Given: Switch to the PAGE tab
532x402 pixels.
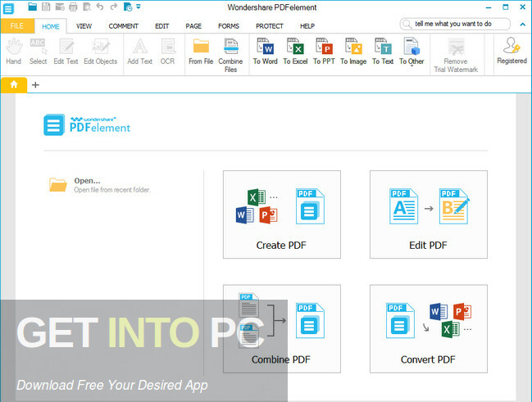Looking at the screenshot, I should click(x=193, y=26).
